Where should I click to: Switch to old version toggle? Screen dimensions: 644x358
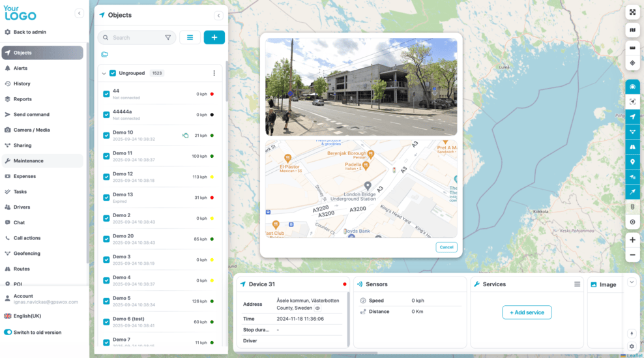[8, 332]
